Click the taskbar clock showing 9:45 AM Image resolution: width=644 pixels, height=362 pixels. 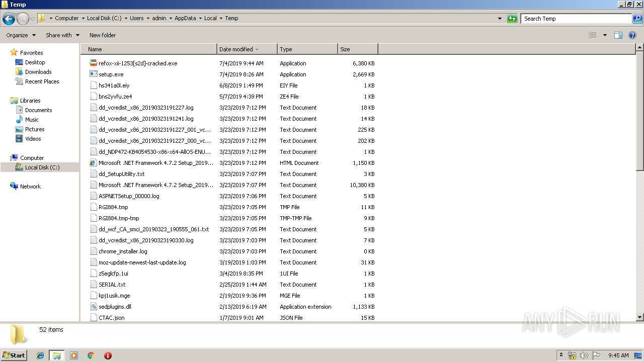click(618, 355)
